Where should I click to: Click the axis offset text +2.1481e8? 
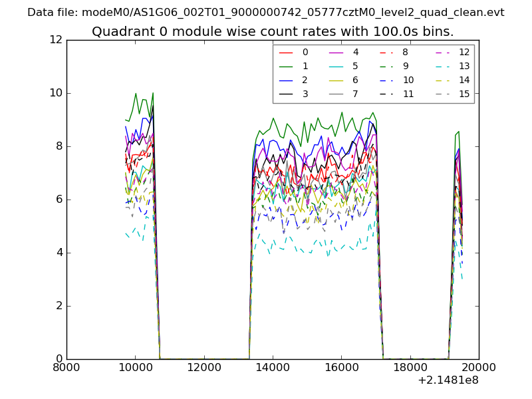tap(448, 381)
